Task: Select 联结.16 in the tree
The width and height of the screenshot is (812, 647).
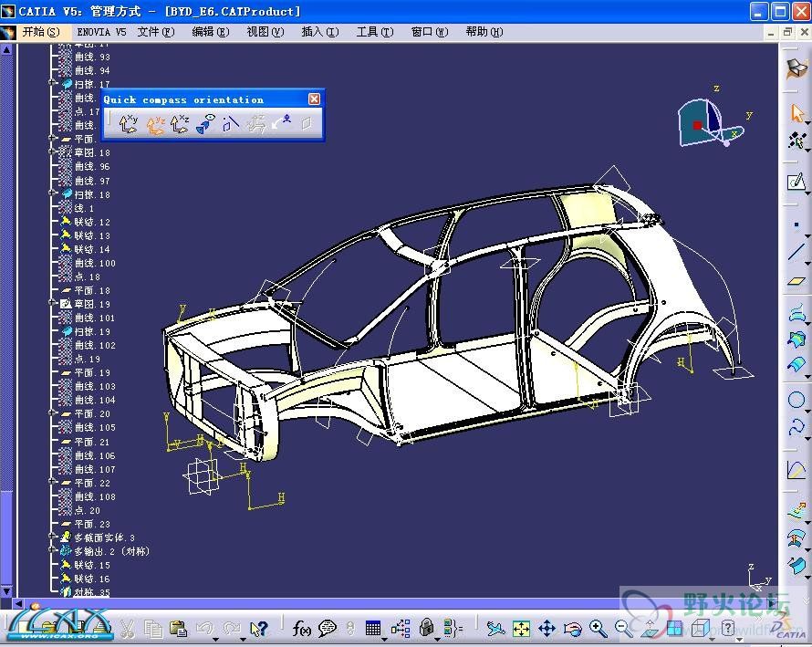Action: [x=92, y=579]
